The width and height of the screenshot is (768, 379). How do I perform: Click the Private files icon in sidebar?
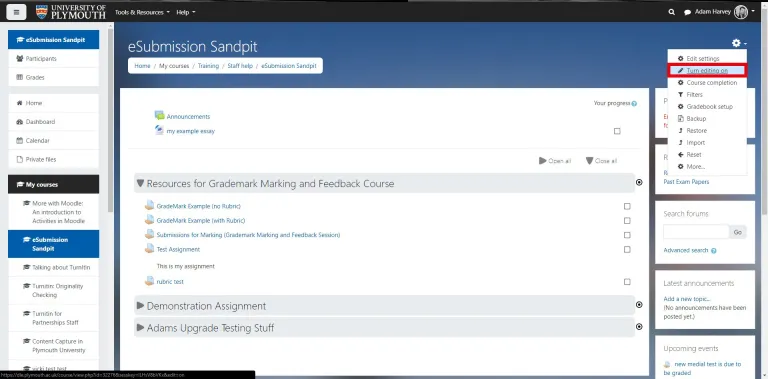(x=20, y=159)
